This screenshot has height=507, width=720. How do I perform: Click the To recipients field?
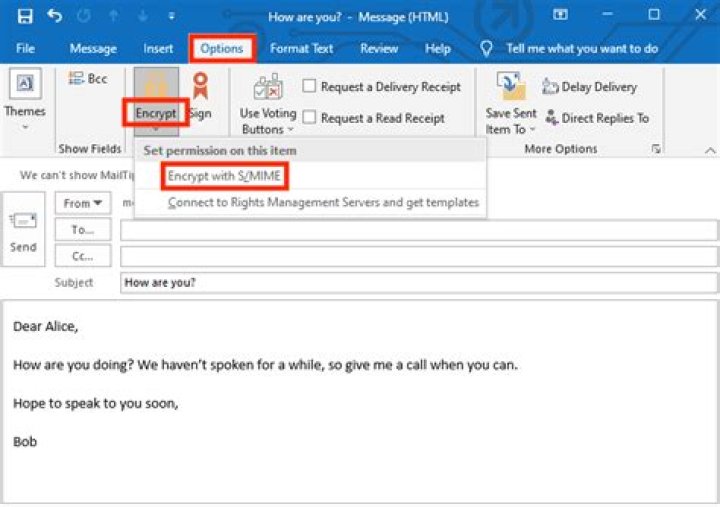point(419,230)
